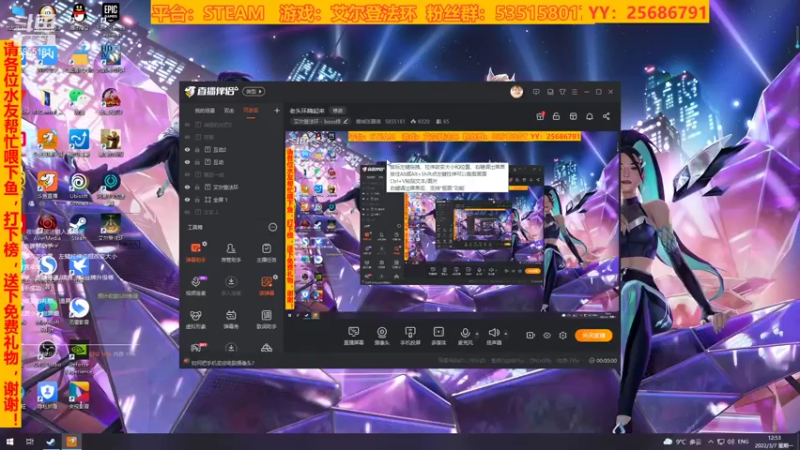Select the 艾尔登法环 source row
Image resolution: width=800 pixels, height=450 pixels.
point(232,187)
